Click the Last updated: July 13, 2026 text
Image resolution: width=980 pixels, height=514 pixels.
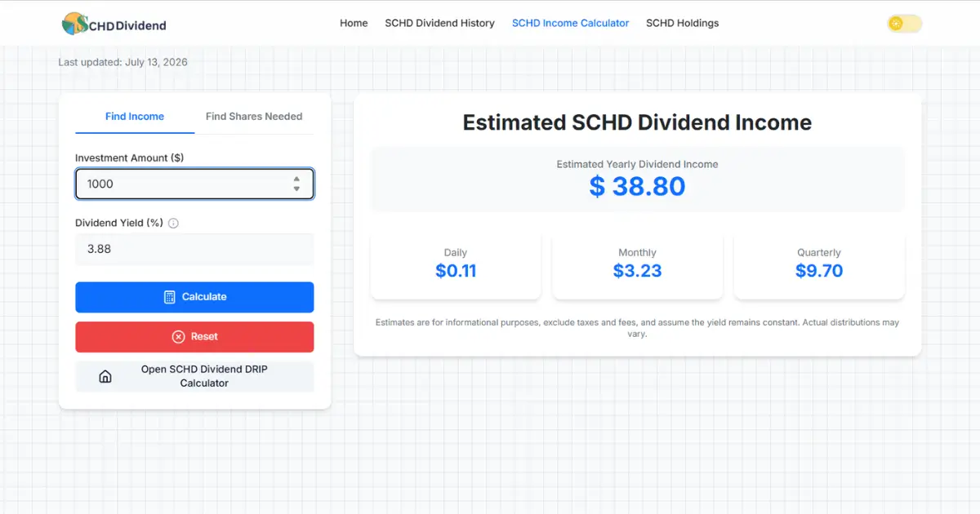click(122, 62)
